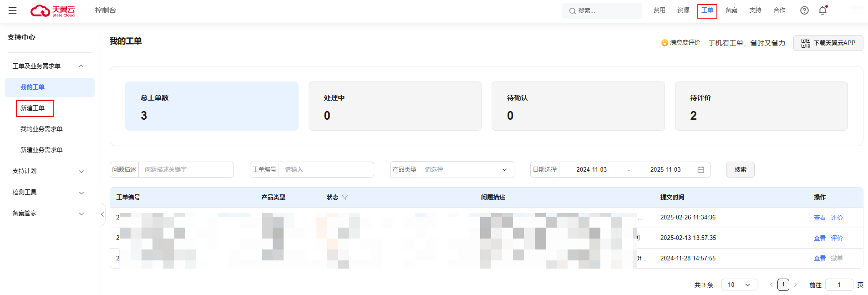
Task: Click the 问题描述 keyword input field
Action: tap(186, 170)
